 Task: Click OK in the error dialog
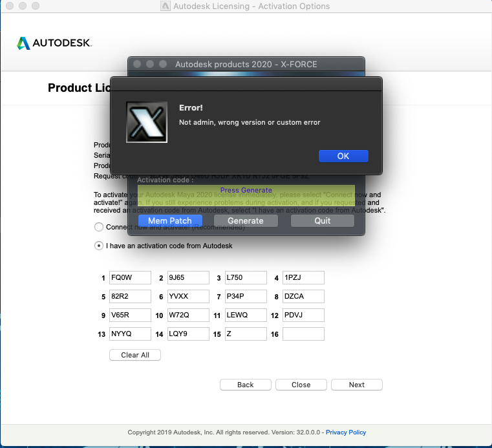coord(343,156)
